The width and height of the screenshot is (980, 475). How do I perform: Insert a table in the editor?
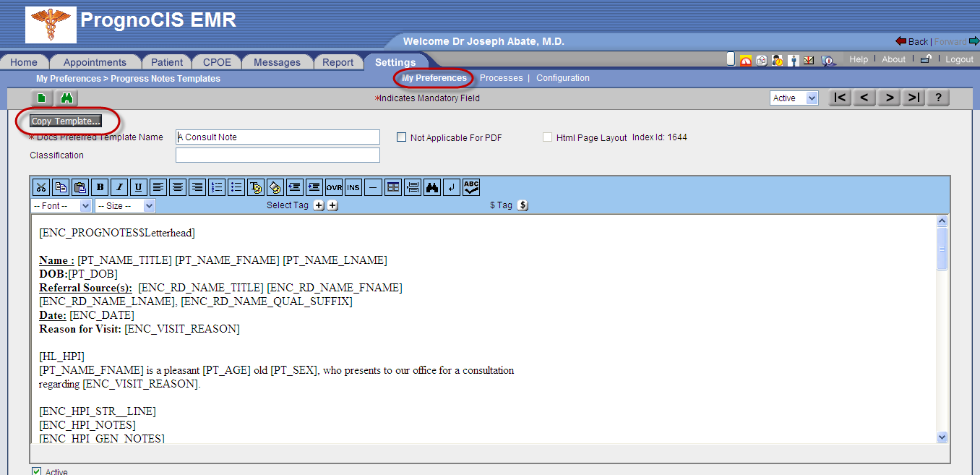pos(392,187)
